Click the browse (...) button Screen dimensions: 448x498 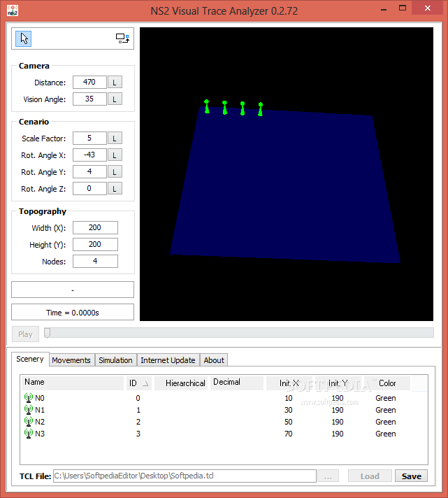(328, 476)
